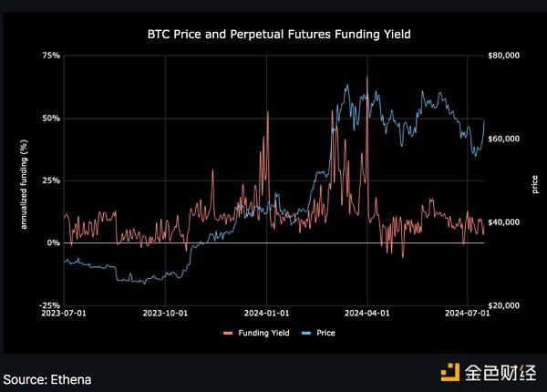
Task: Click the 25% left axis label
Action: tap(51, 181)
